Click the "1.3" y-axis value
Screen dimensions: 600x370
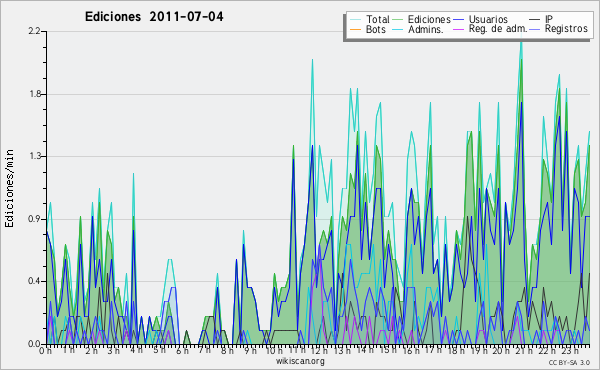pos(34,156)
